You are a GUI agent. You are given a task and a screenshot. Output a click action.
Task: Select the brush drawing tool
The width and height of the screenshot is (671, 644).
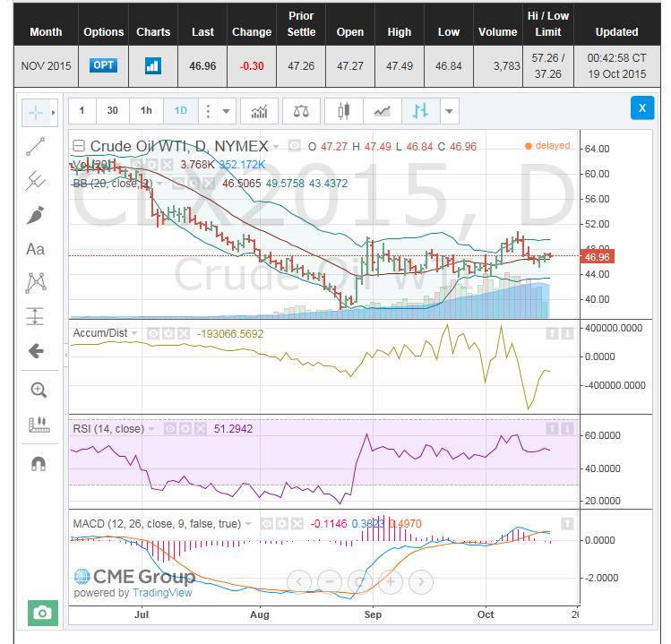[36, 215]
